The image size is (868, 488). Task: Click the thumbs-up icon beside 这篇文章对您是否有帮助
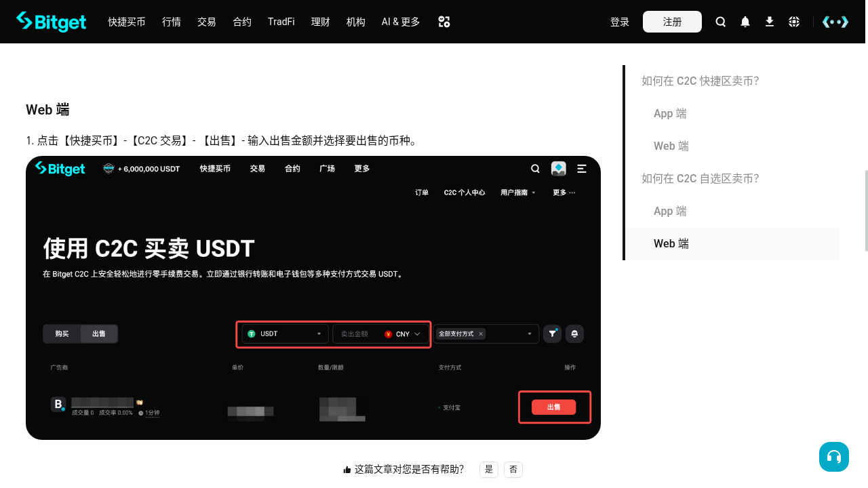coord(347,470)
